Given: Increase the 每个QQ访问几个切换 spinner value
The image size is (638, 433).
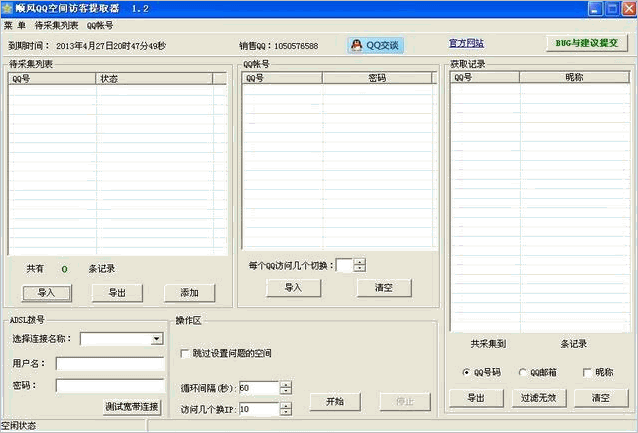Looking at the screenshot, I should pyautogui.click(x=360, y=262).
